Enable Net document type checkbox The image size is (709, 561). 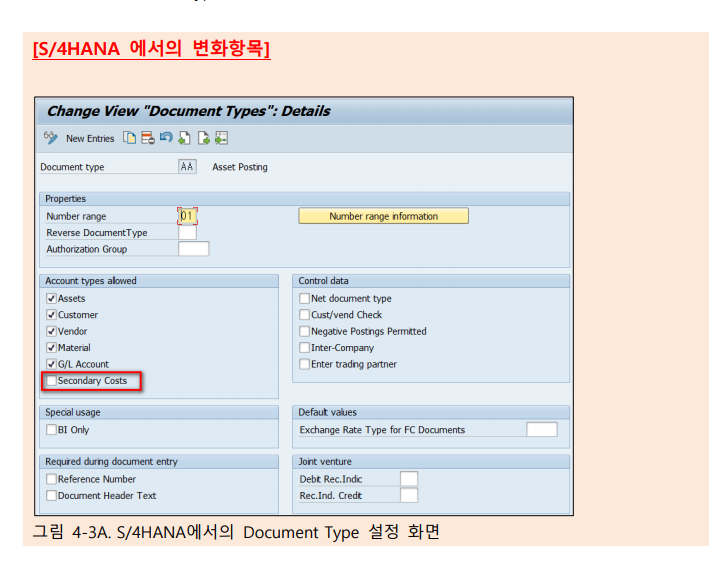coord(305,298)
